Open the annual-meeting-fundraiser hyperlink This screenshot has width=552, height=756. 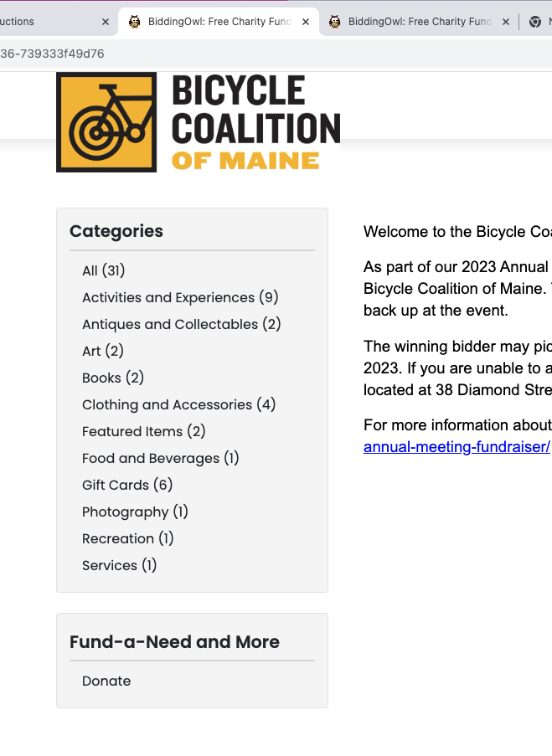457,447
